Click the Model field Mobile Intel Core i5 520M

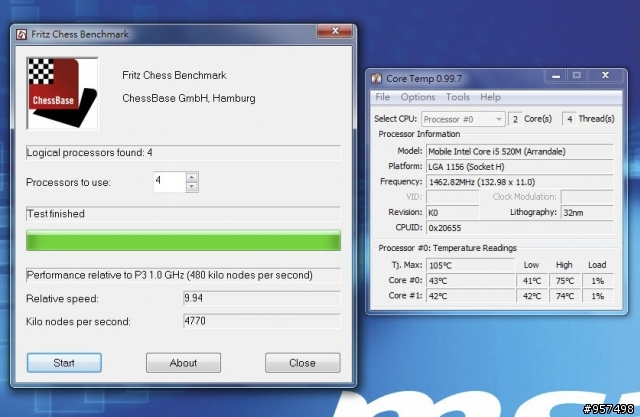tap(520, 152)
